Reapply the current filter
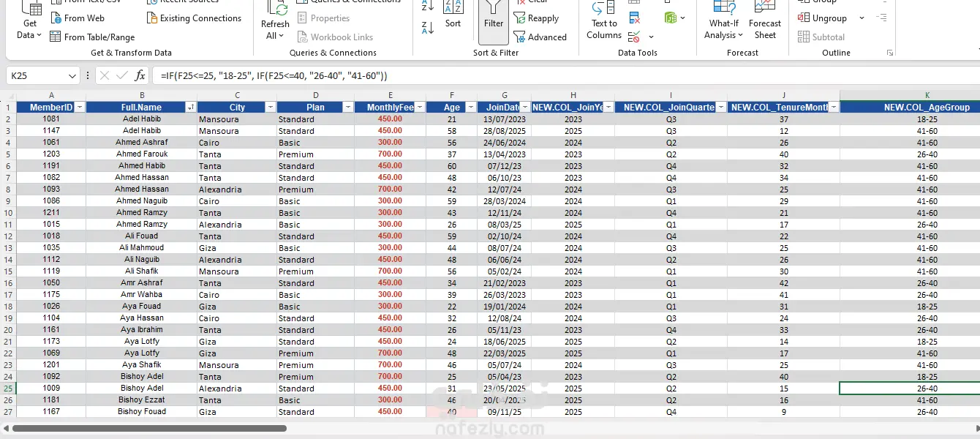Screen dimensions: 980x439 (x=536, y=18)
